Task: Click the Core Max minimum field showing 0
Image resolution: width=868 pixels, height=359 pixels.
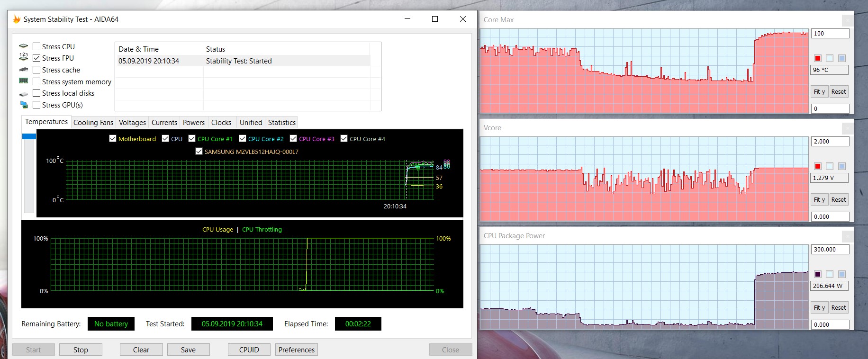Action: 830,108
